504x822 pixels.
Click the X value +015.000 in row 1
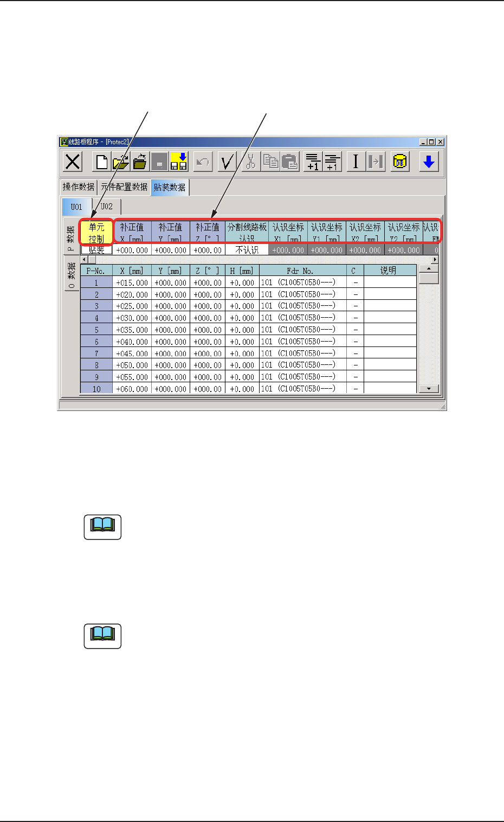132,282
